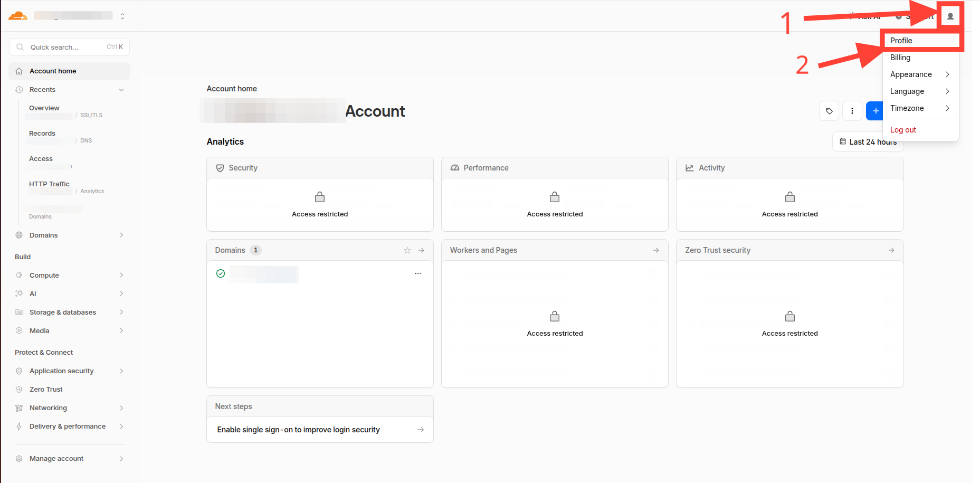
Task: Select Profile from user menu
Action: [x=921, y=41]
